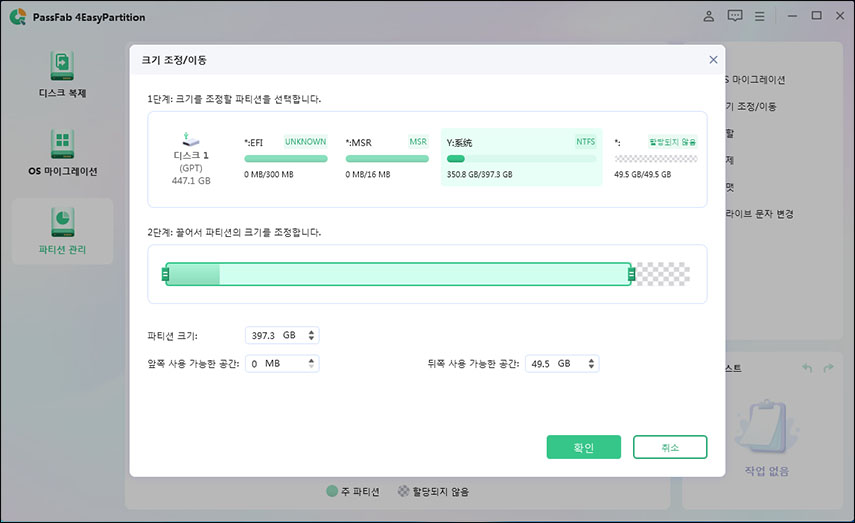Click the UNKNOWN tag on EFI partition
Viewport: 855px width, 523px height.
[305, 142]
